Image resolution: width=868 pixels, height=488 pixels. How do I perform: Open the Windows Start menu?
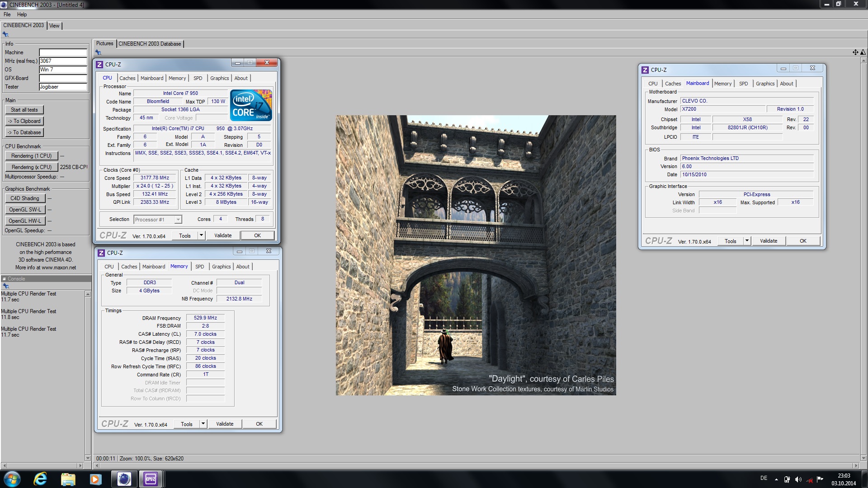(12, 479)
